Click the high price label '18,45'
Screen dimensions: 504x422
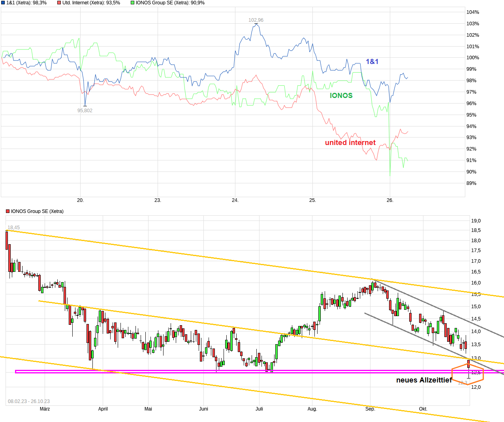pos(14,228)
